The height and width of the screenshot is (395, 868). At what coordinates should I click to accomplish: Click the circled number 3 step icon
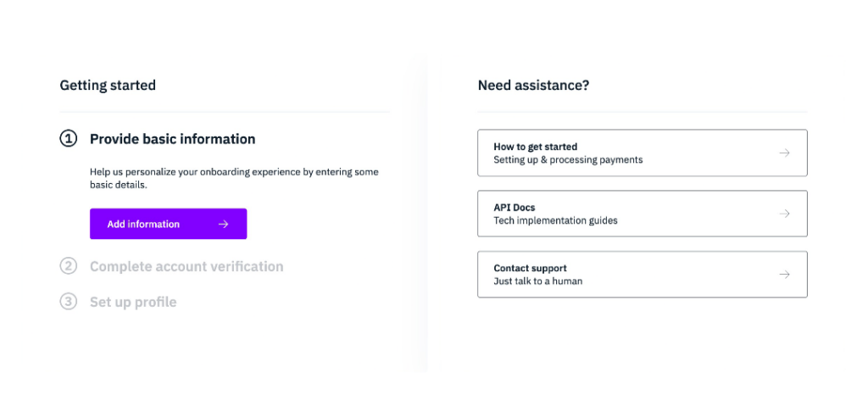coord(68,302)
